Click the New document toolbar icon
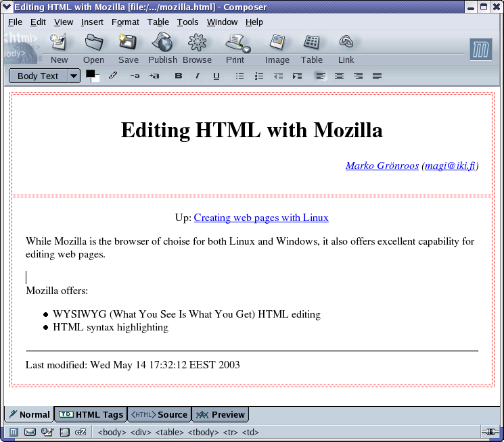The width and height of the screenshot is (504, 442). pyautogui.click(x=59, y=44)
